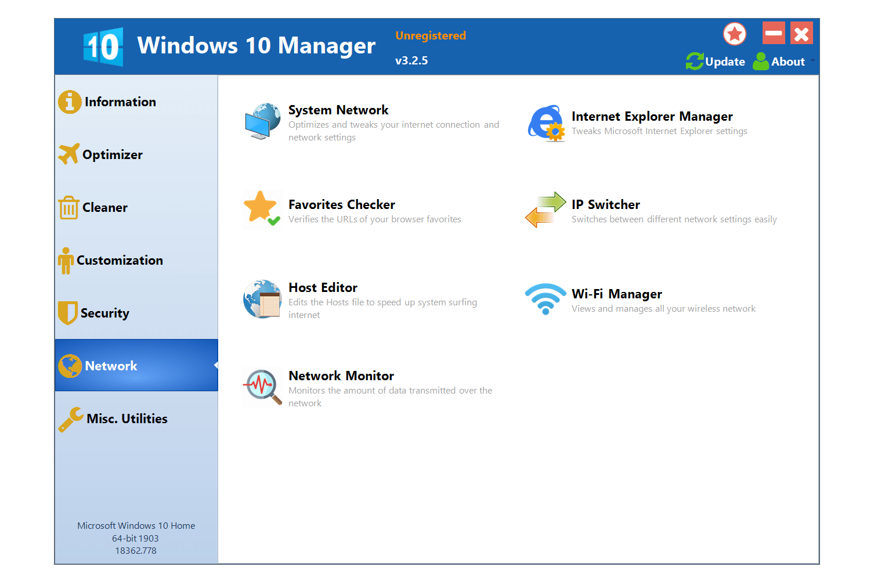Screen dimensions: 874x588
Task: Click the Update button label
Action: coord(725,62)
